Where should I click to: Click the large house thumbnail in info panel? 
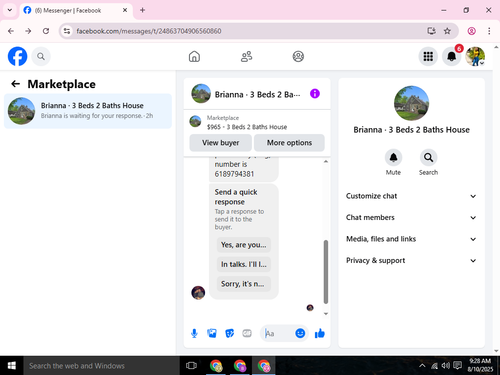click(411, 103)
